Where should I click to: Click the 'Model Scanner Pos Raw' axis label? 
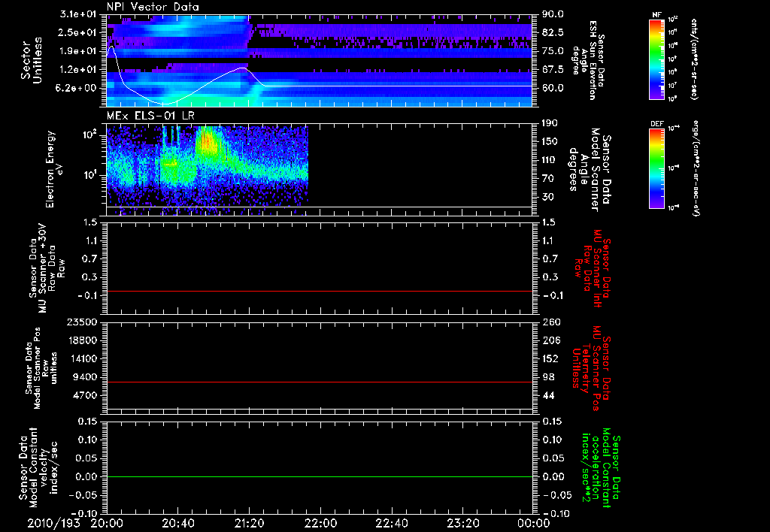(x=41, y=367)
